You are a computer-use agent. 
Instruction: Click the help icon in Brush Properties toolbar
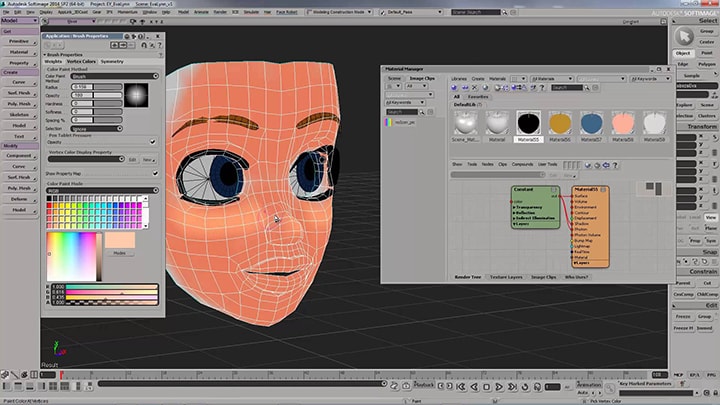pyautogui.click(x=159, y=45)
